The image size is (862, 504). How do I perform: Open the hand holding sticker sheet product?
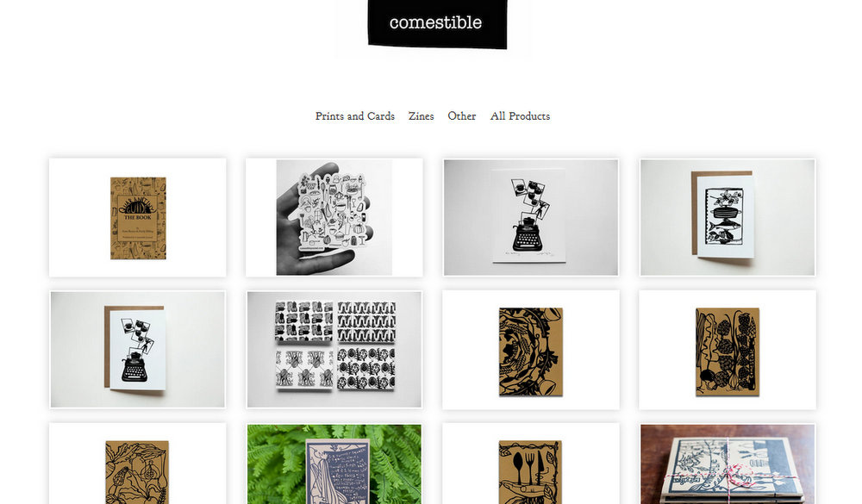pos(334,218)
